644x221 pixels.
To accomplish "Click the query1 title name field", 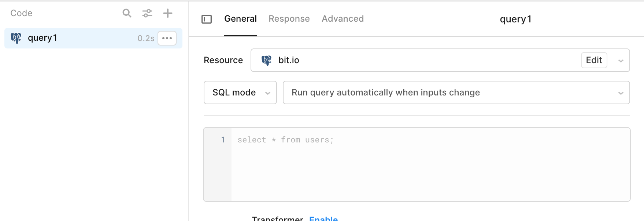I will pyautogui.click(x=515, y=19).
